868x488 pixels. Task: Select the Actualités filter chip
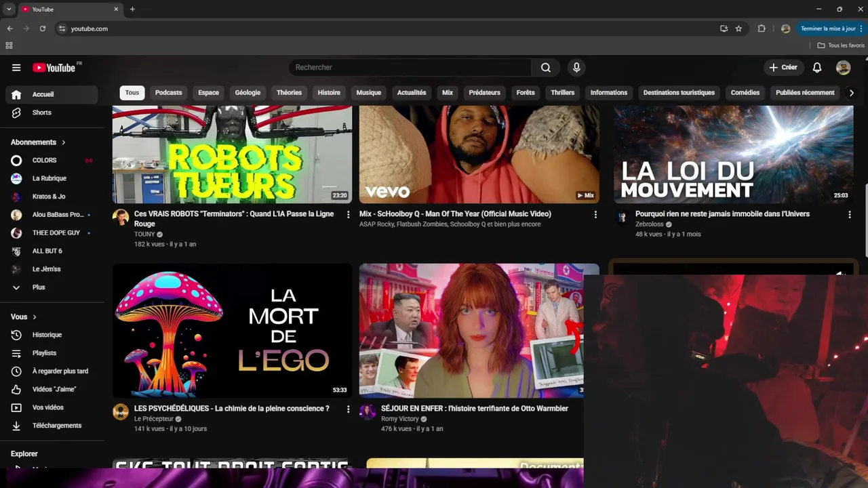412,92
